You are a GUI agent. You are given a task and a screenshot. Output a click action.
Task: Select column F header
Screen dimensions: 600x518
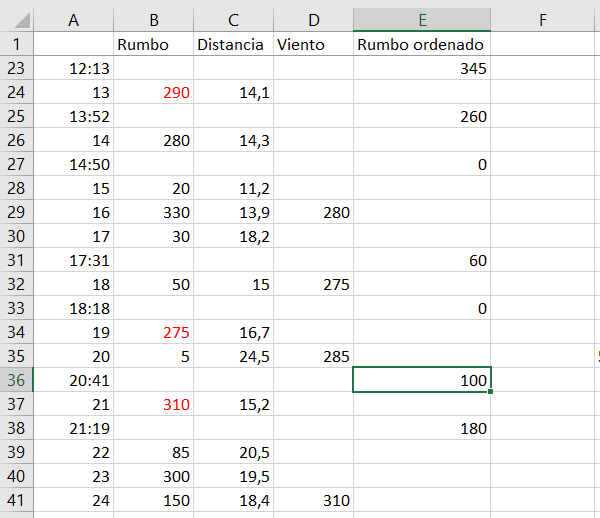pyautogui.click(x=543, y=20)
